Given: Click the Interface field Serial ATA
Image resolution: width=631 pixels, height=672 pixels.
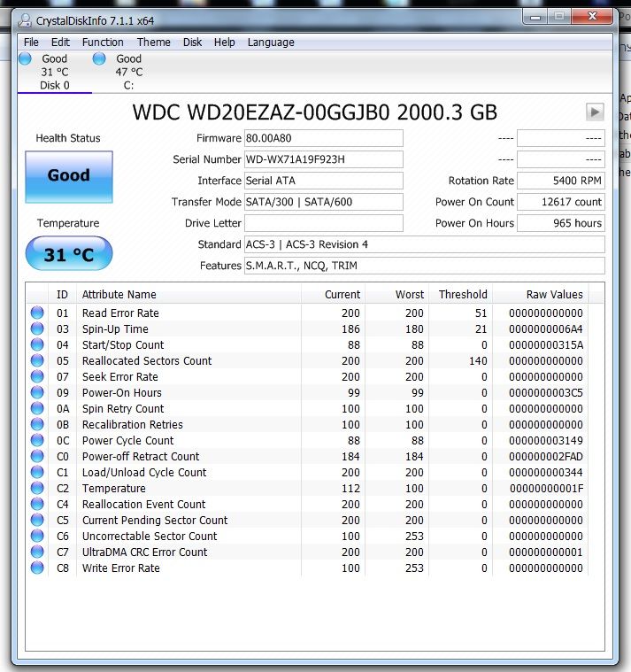Looking at the screenshot, I should (x=323, y=181).
